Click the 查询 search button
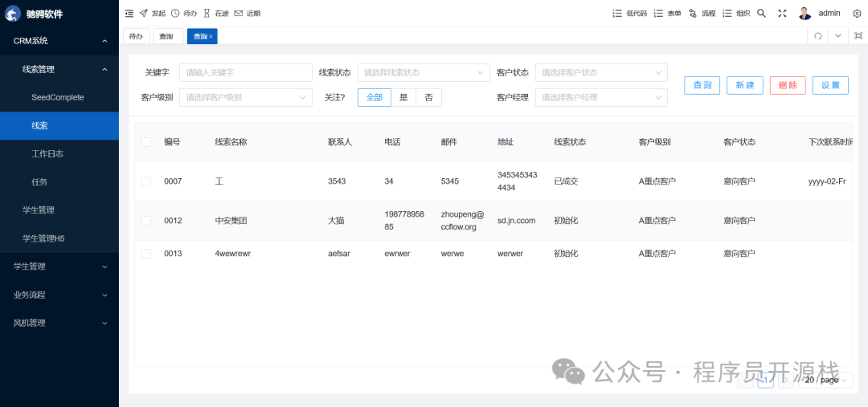Screen dimensions: 868x407 click(702, 85)
